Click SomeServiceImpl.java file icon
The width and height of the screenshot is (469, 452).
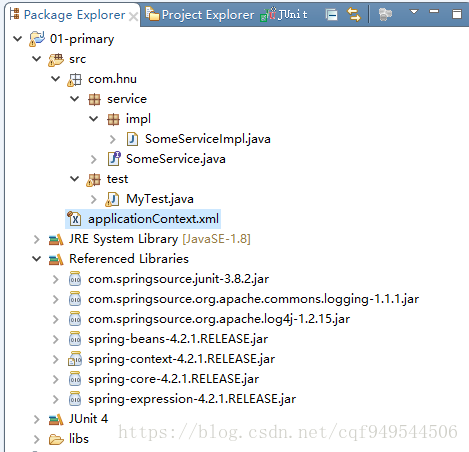coord(132,139)
